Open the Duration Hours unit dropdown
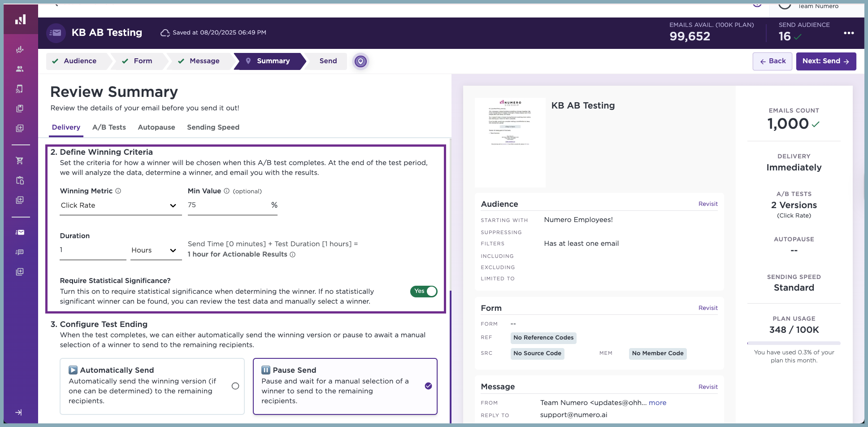868x427 pixels. 156,250
